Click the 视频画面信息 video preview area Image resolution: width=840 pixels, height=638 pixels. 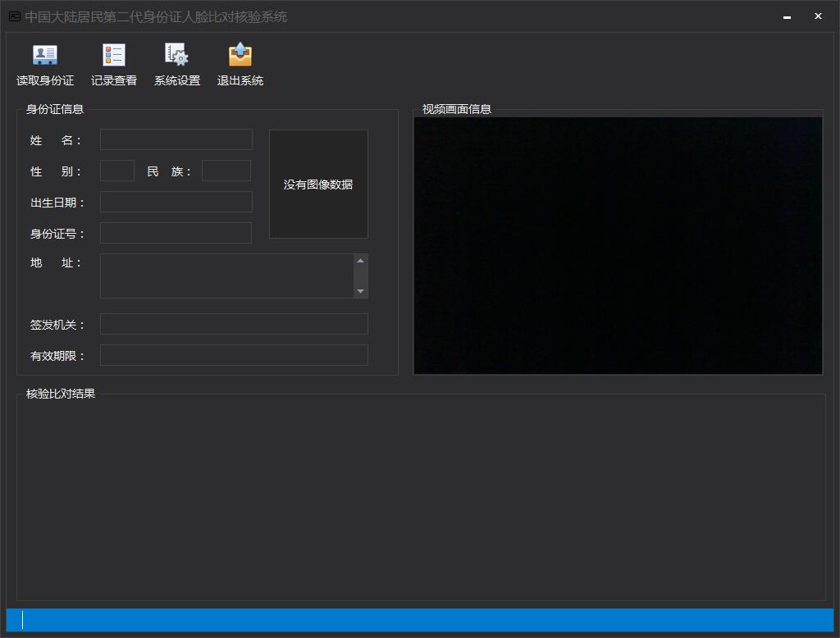tap(619, 246)
